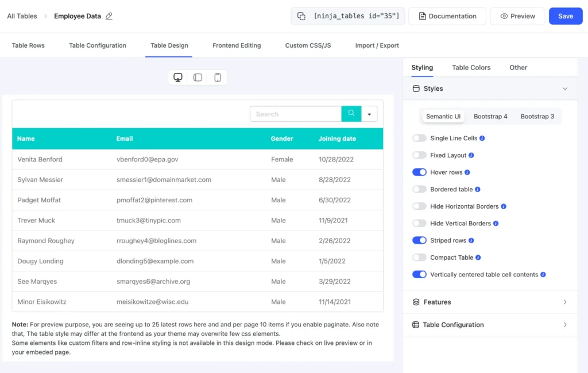
Task: Select the Table Design tab
Action: coord(169,45)
